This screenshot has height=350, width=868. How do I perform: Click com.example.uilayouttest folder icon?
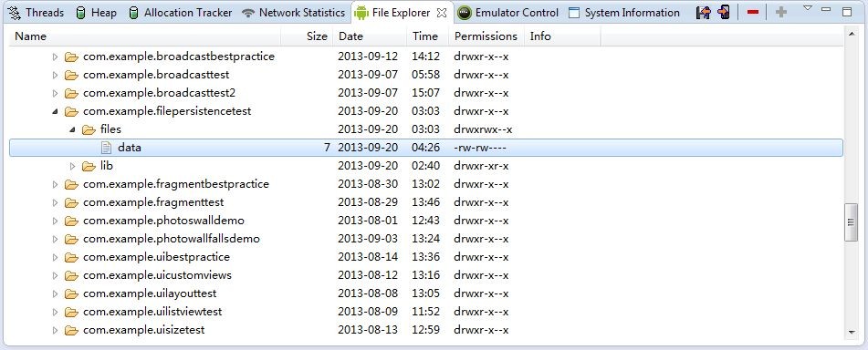[71, 294]
